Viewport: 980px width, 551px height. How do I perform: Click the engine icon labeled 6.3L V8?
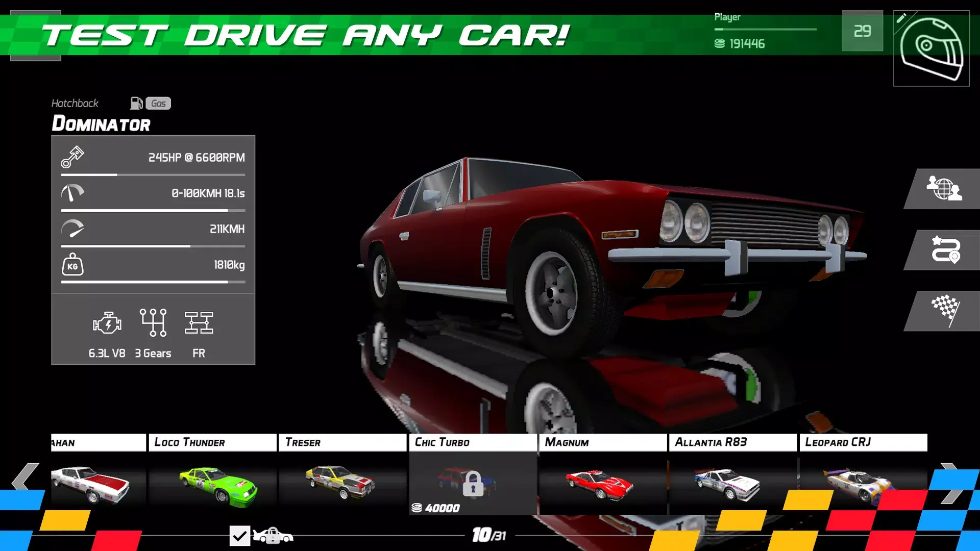pyautogui.click(x=108, y=322)
